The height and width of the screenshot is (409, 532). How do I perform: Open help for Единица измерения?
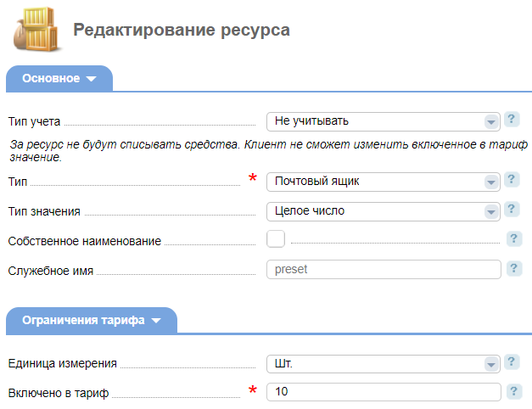pos(512,361)
